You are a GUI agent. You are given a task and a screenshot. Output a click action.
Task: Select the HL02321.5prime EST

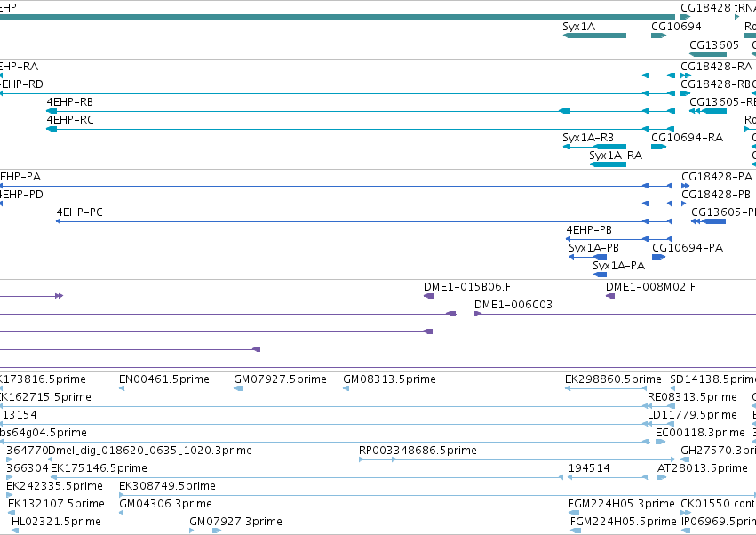point(15,531)
